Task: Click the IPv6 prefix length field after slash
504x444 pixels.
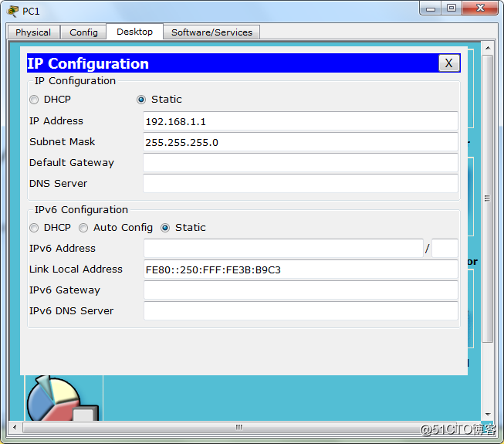Action: (445, 248)
